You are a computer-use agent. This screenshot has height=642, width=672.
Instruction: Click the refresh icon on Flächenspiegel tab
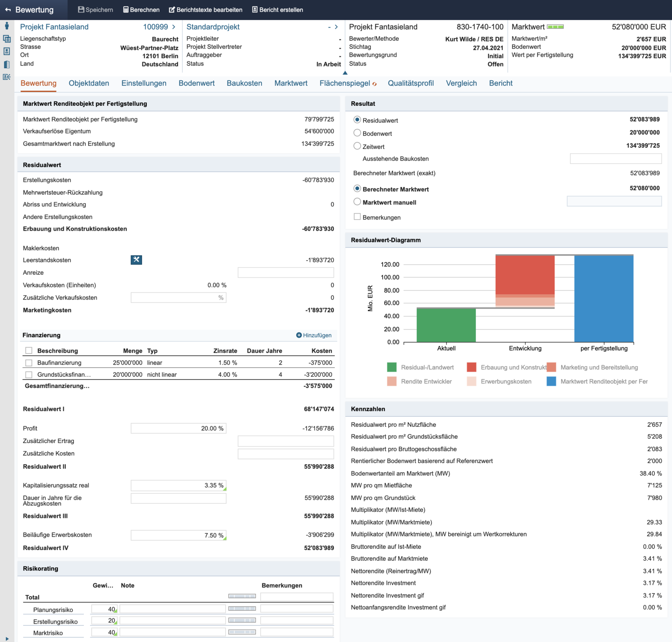(375, 84)
